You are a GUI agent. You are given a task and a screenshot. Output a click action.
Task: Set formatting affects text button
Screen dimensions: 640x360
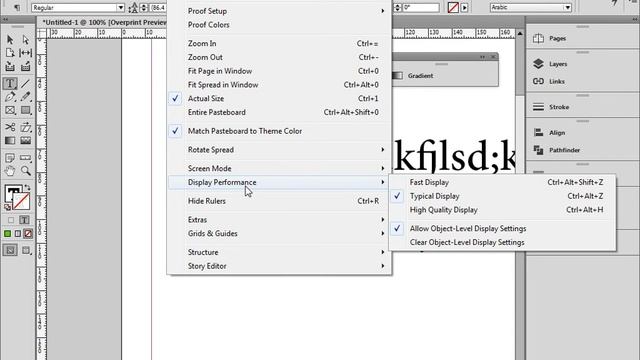point(24,220)
